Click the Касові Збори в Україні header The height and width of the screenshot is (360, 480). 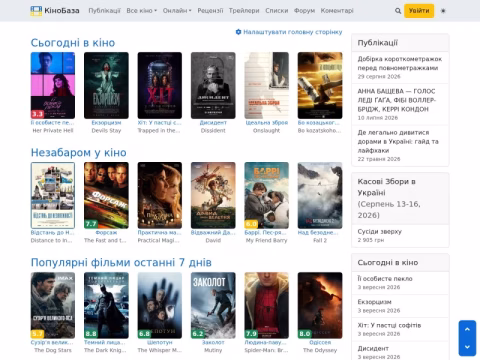click(400, 198)
